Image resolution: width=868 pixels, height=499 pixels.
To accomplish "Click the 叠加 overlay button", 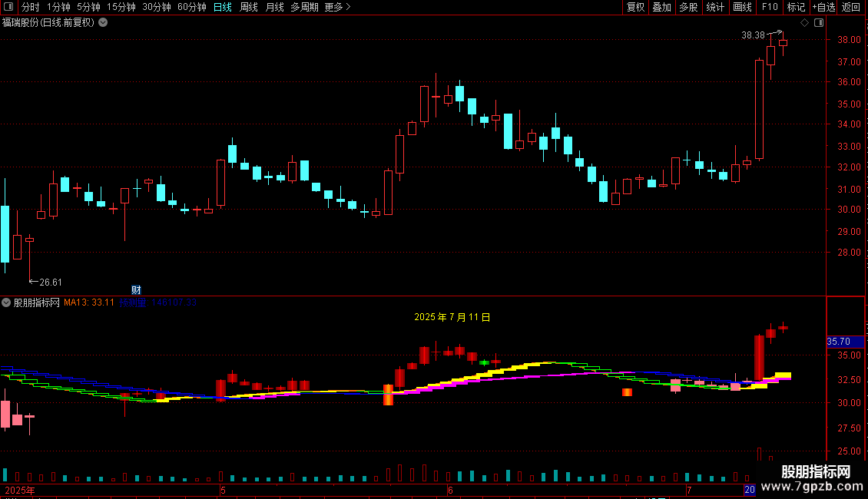I will (x=661, y=7).
